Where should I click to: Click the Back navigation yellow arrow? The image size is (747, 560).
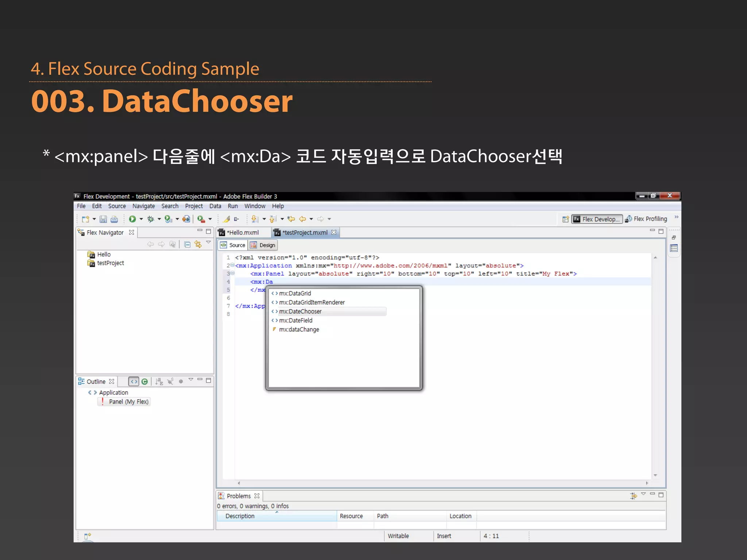point(302,219)
